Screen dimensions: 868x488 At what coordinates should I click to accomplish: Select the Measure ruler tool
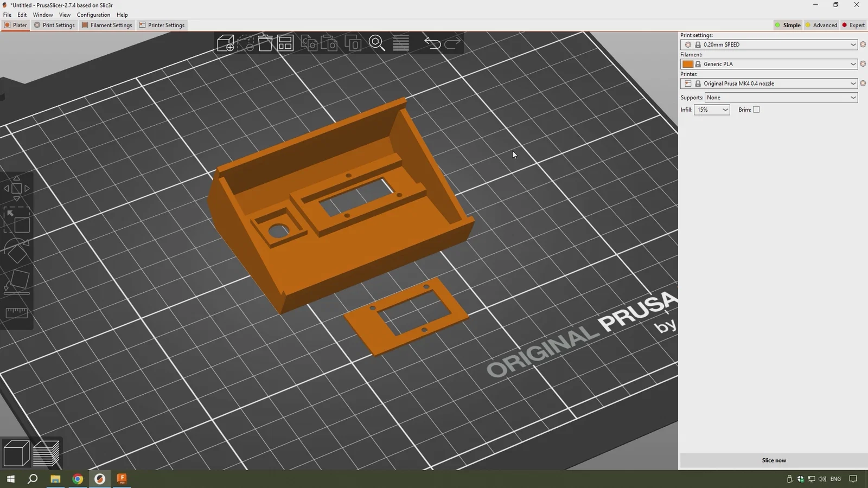click(16, 313)
